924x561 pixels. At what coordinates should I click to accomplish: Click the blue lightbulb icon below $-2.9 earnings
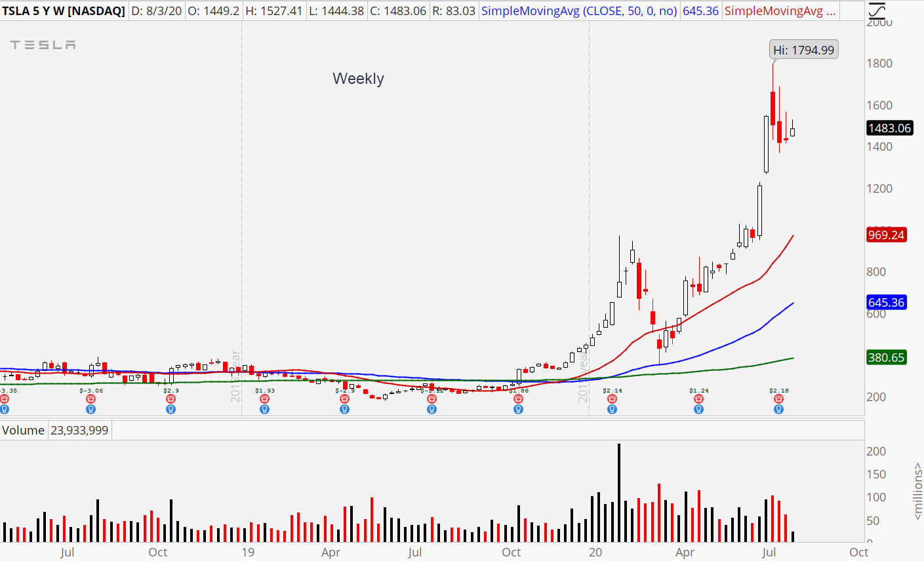point(345,410)
